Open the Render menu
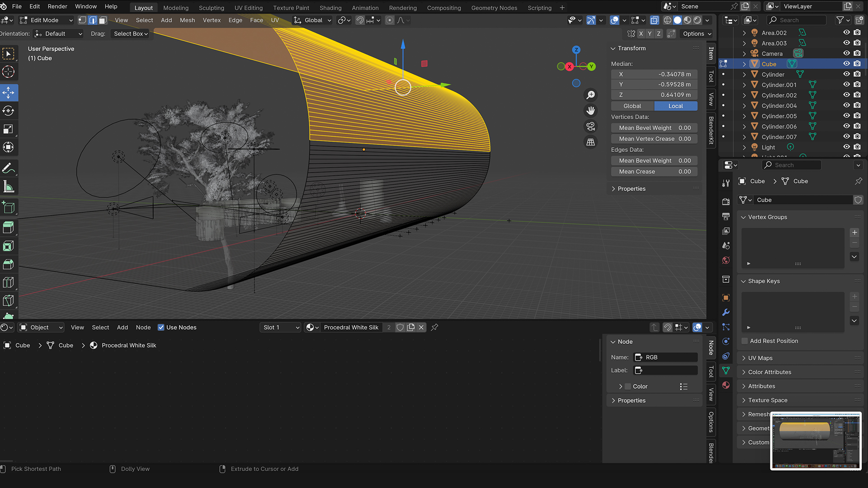Viewport: 868px width, 488px height. point(57,6)
